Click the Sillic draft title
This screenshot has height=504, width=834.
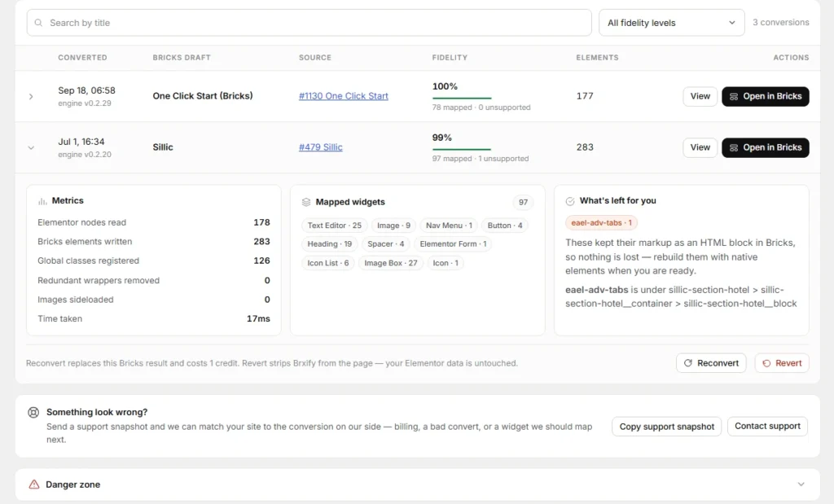click(x=163, y=147)
